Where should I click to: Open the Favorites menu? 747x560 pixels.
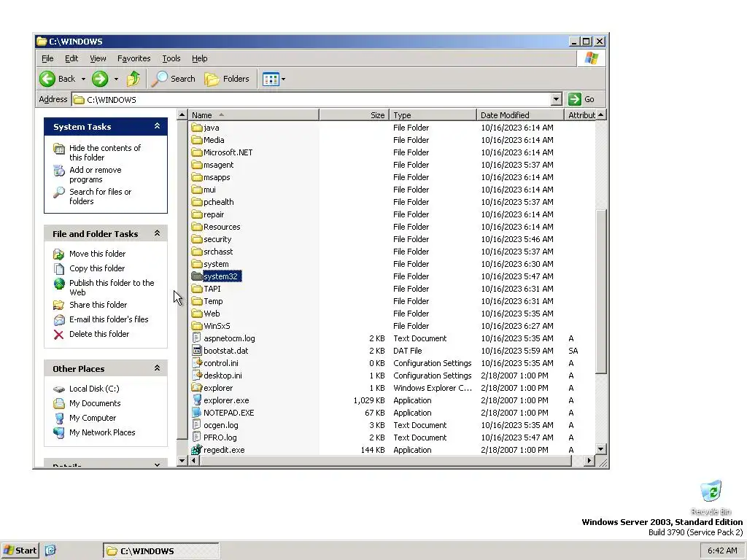(x=134, y=58)
